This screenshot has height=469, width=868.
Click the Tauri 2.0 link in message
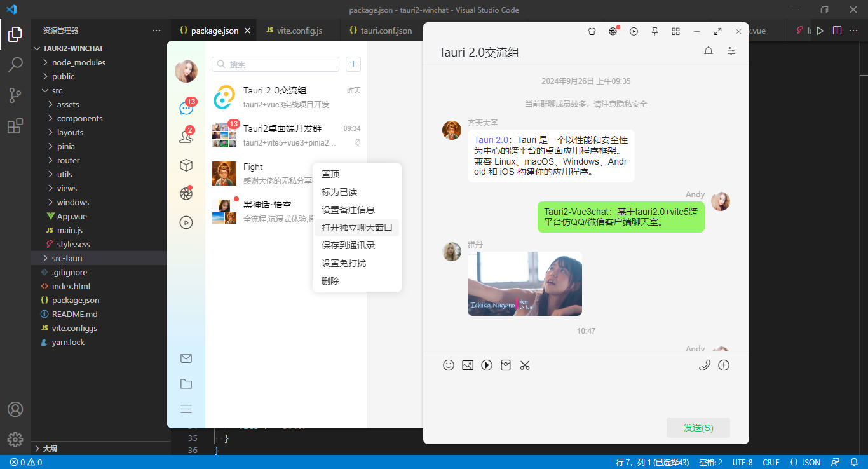click(x=491, y=140)
